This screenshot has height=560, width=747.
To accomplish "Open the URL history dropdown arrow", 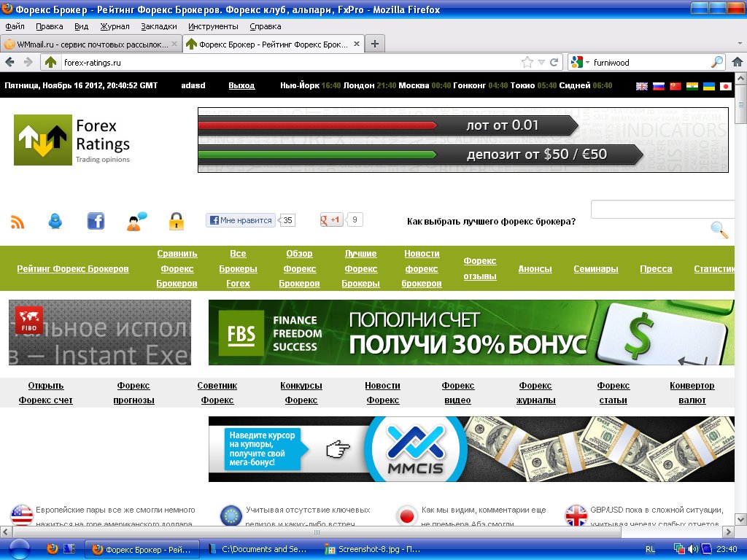I will [541, 62].
